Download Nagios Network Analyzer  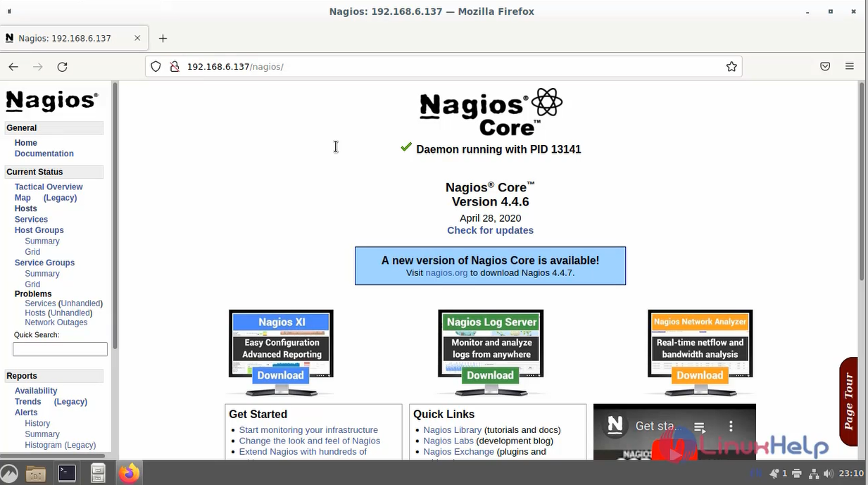[x=700, y=375]
